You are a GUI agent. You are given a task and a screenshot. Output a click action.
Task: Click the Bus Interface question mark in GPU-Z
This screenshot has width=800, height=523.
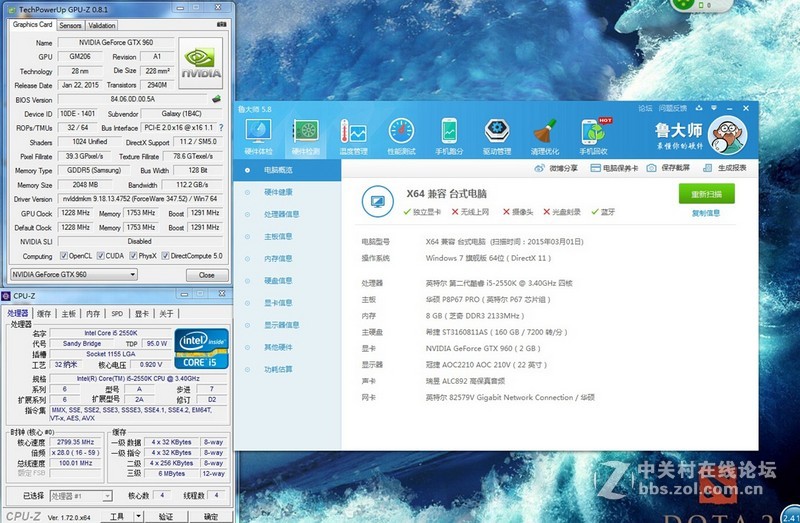point(221,128)
